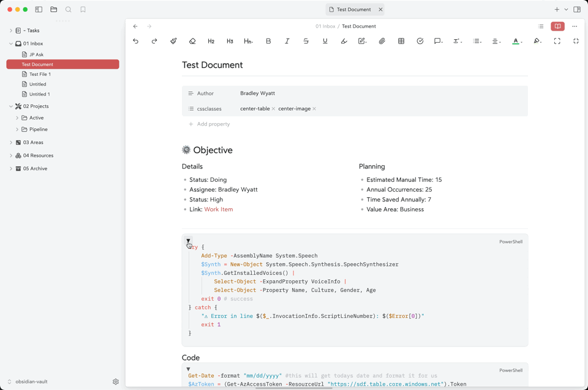Open the Test File 1 note
The height and width of the screenshot is (390, 588).
pos(40,74)
